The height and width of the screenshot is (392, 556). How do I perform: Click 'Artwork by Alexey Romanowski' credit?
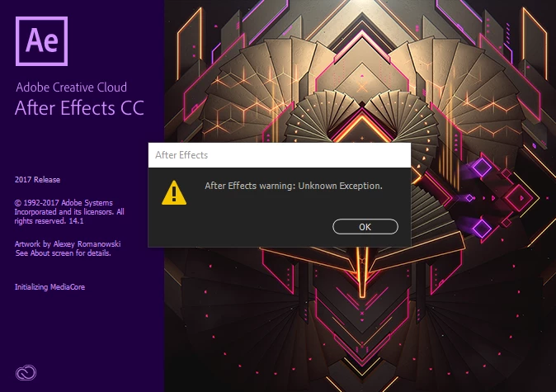[x=68, y=244]
